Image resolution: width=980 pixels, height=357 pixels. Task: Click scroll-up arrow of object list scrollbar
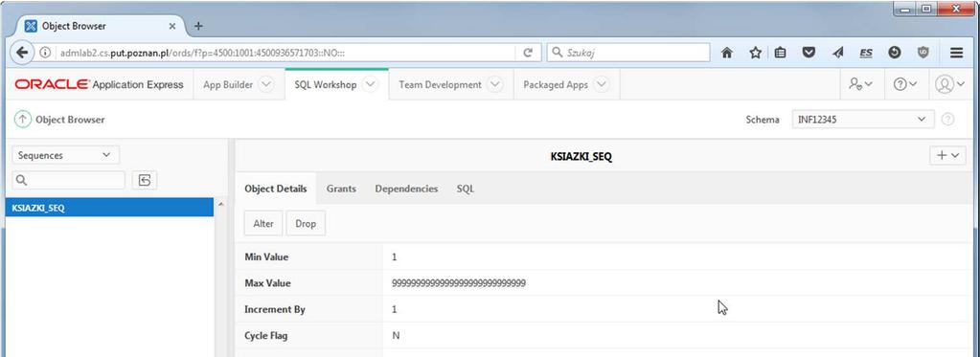[x=219, y=205]
